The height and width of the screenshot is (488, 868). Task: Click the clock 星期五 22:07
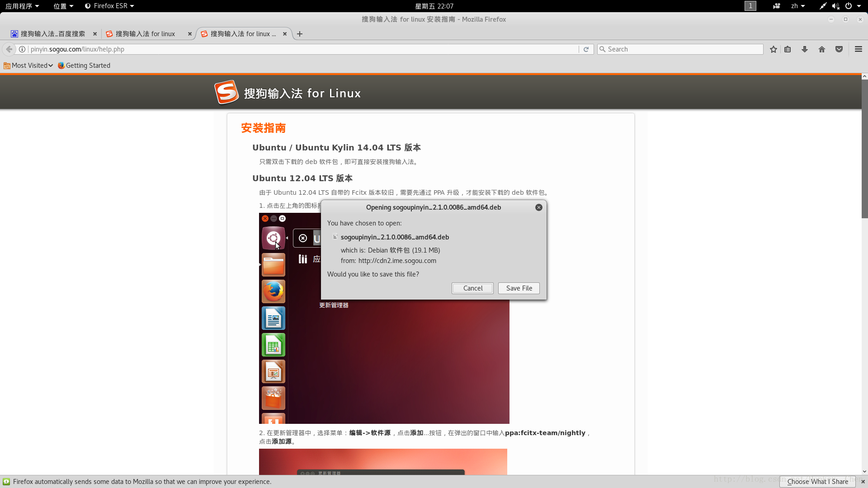click(x=434, y=6)
